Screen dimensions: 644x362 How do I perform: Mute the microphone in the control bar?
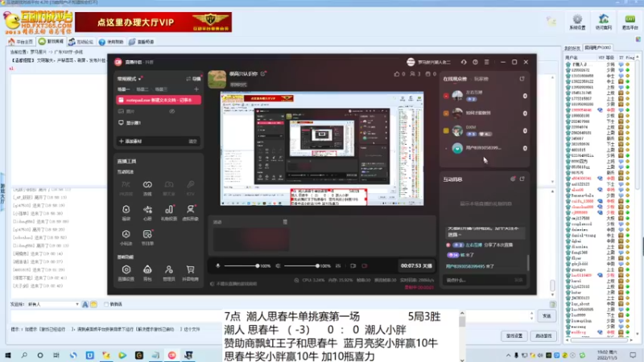pyautogui.click(x=217, y=266)
